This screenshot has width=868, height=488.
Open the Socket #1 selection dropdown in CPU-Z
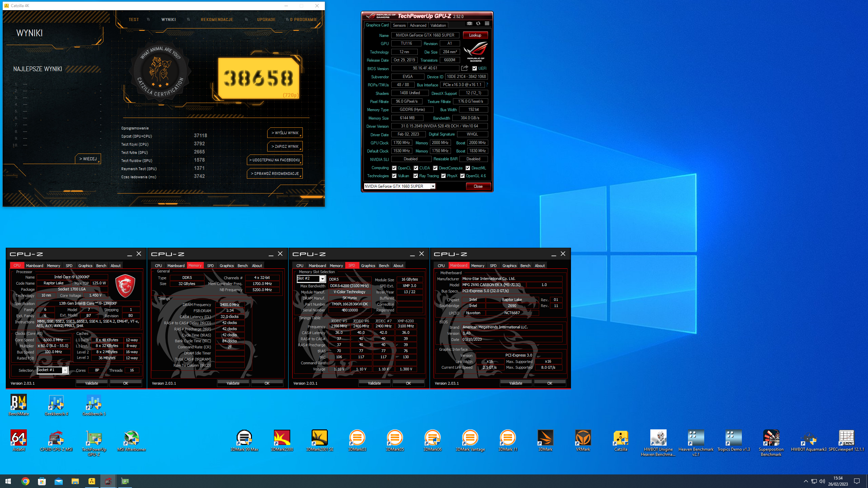click(x=53, y=370)
